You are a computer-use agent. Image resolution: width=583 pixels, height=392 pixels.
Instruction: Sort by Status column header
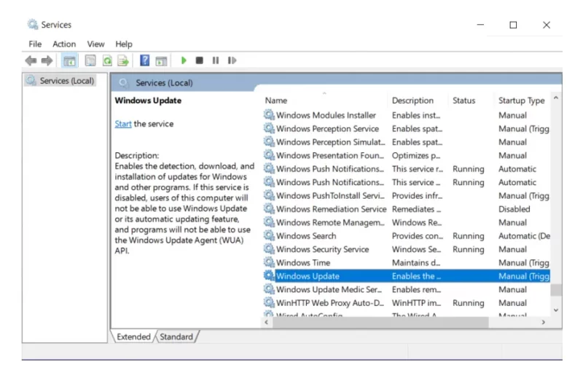pos(463,101)
